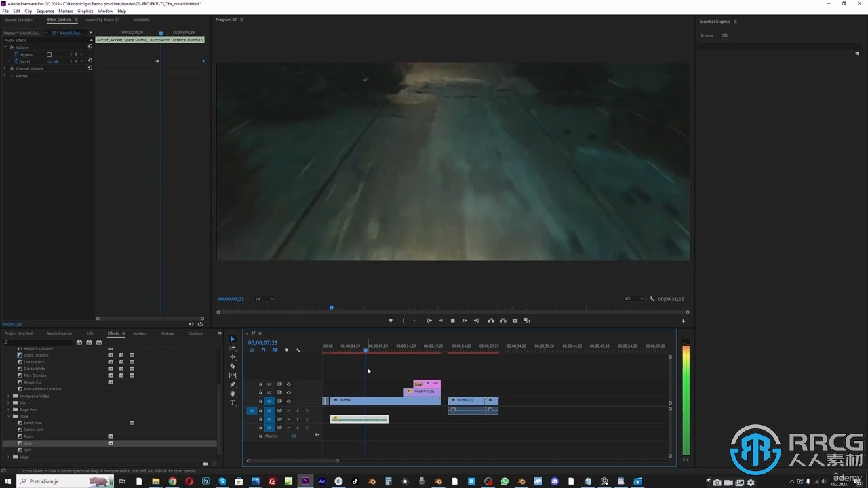Select the image0030.jpg clip on V2
This screenshot has width=868, height=488.
pos(422,392)
